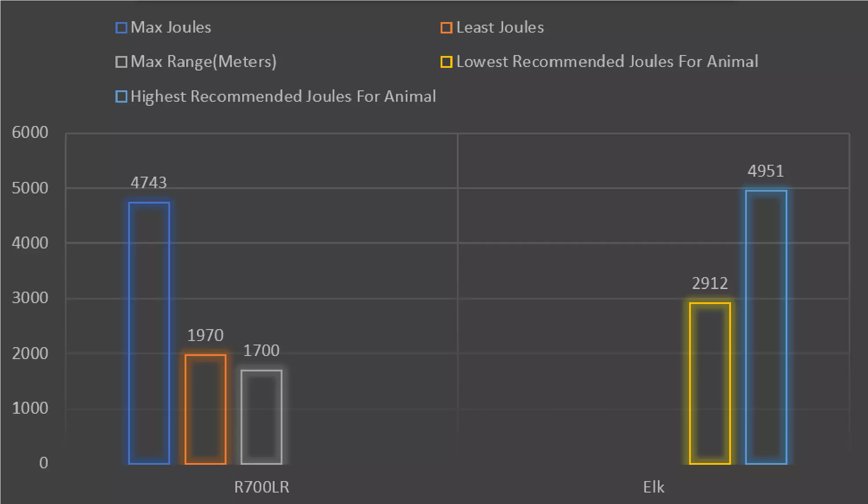Screen dimensions: 868x504
Task: Click the yellow Lowest Recommended Joules legend swatch
Action: [x=446, y=62]
